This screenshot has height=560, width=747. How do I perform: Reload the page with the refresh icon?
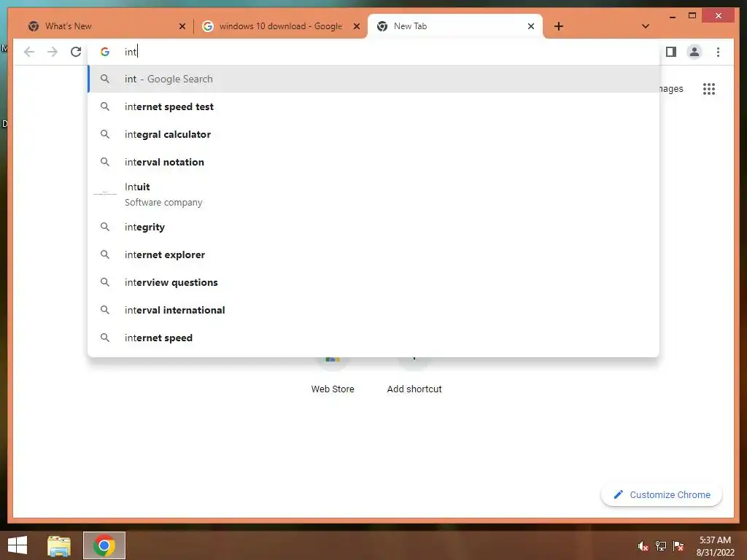[x=76, y=52]
